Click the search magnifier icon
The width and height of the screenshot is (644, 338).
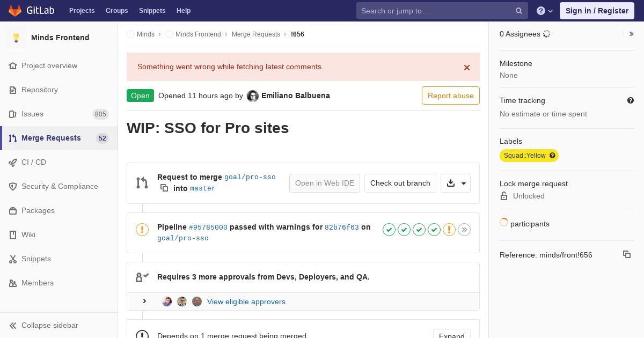(x=519, y=11)
